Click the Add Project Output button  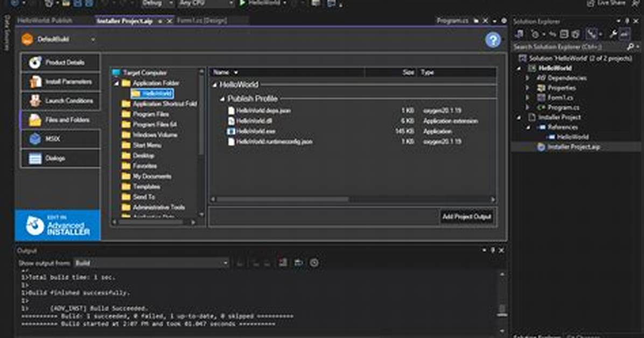click(466, 217)
